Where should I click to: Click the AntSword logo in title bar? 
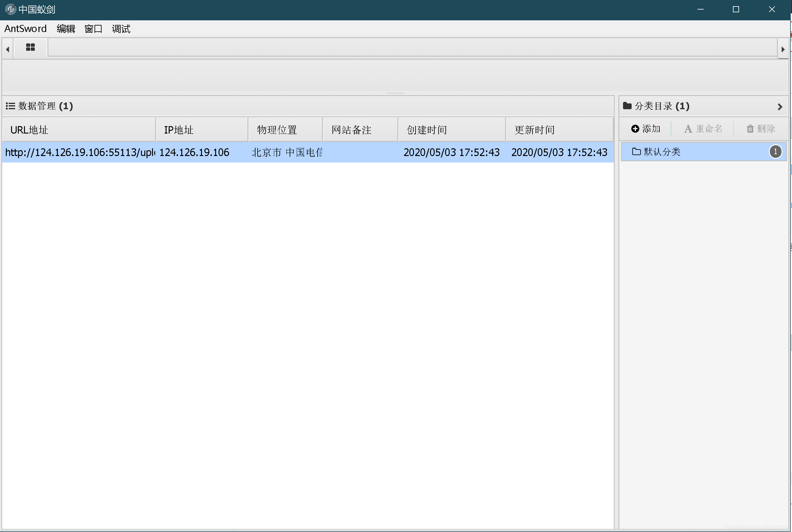pyautogui.click(x=10, y=9)
